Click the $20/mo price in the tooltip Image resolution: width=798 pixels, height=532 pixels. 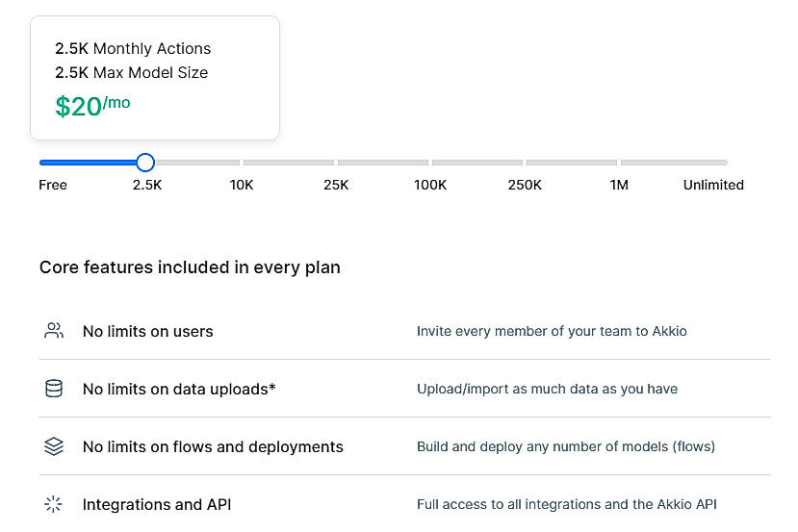92,106
